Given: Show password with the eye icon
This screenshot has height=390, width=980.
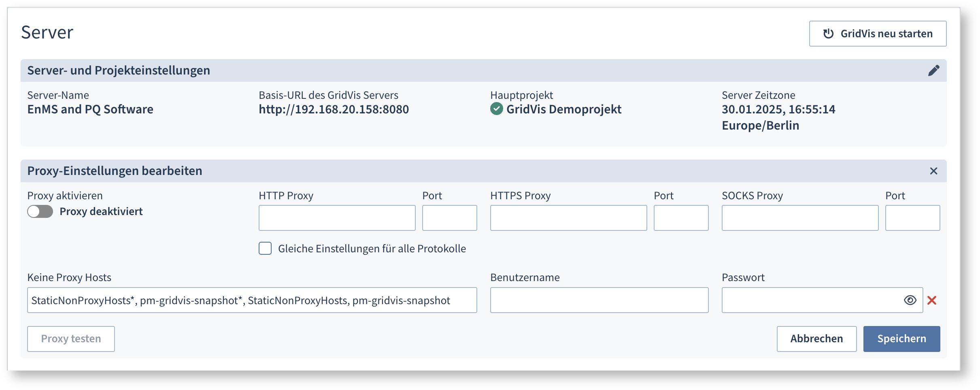Looking at the screenshot, I should 910,300.
